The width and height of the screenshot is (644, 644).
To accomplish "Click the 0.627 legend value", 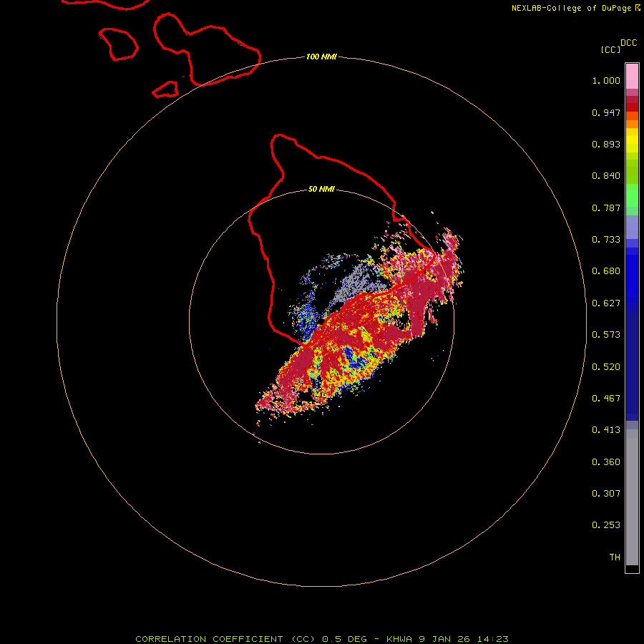I will pos(606,303).
